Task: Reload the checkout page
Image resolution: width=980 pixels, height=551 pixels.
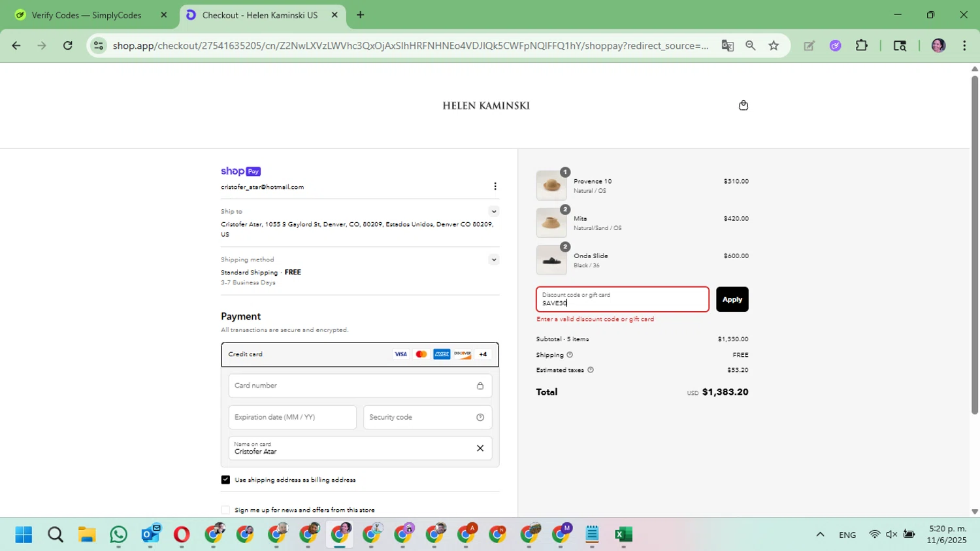Action: (68, 45)
